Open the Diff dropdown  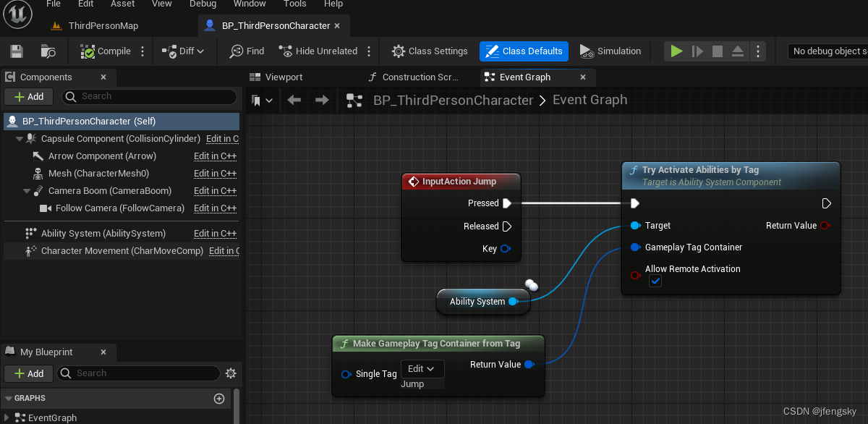[184, 51]
